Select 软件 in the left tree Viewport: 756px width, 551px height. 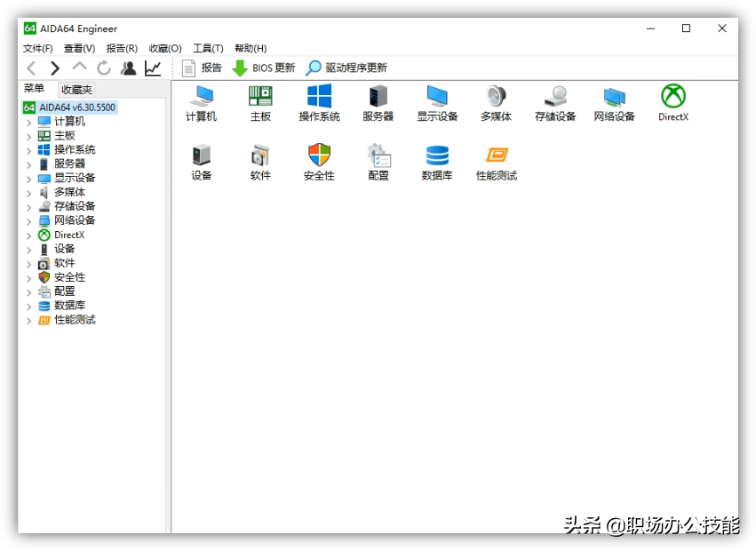64,263
